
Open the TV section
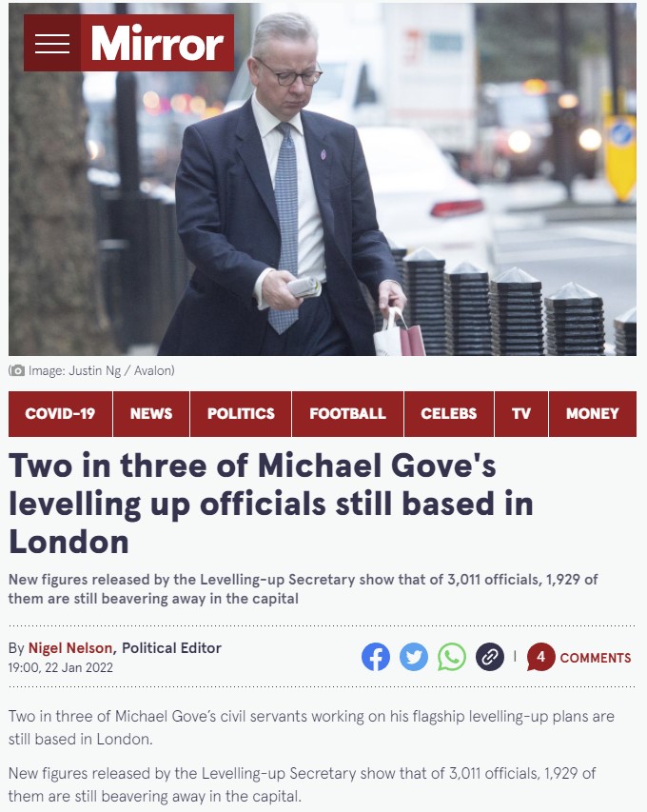[521, 414]
